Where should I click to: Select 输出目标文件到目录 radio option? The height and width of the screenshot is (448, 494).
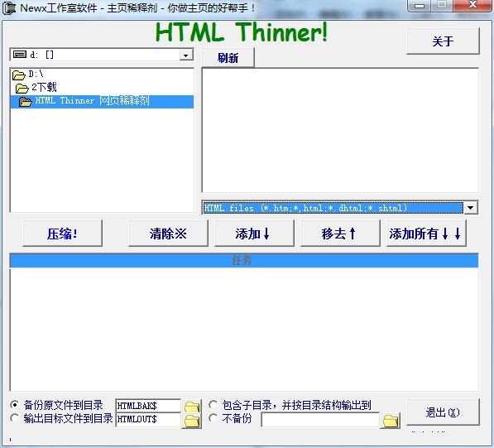point(15,418)
